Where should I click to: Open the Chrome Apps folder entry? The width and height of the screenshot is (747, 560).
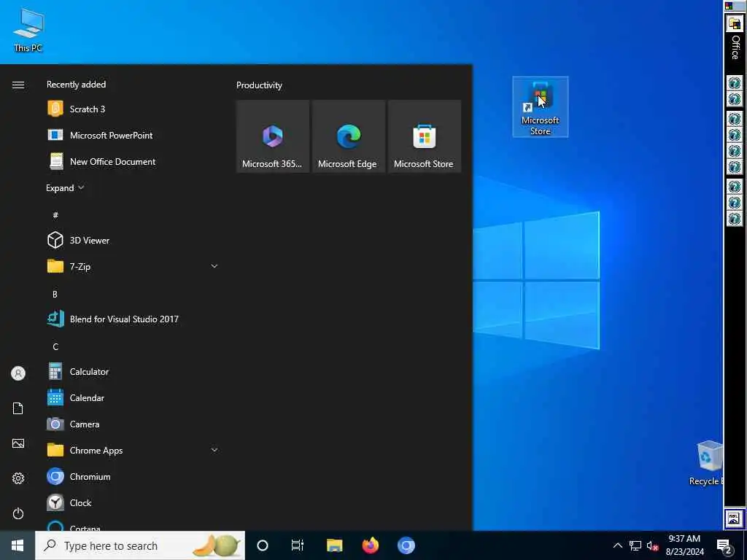133,450
